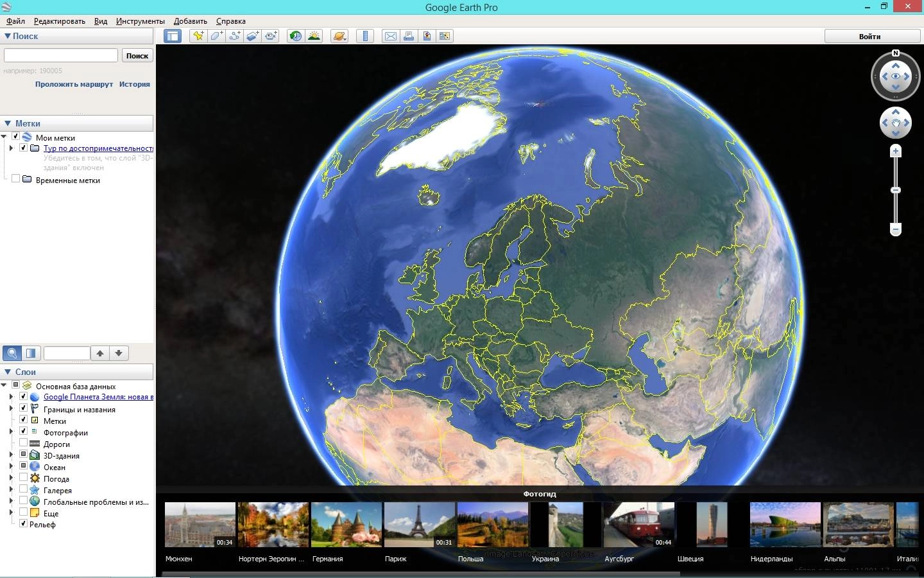The height and width of the screenshot is (578, 924).
Task: Expand the 3D-здания layer tree
Action: pos(11,455)
